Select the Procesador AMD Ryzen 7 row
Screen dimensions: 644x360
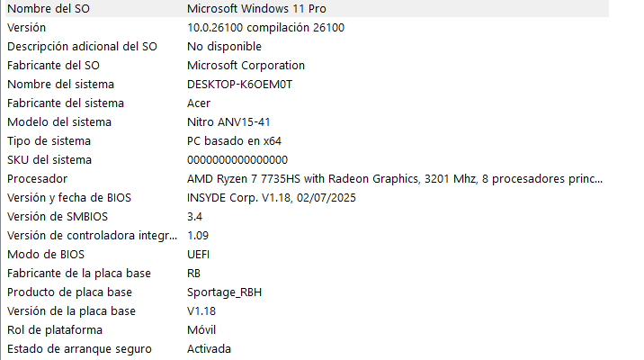click(307, 179)
